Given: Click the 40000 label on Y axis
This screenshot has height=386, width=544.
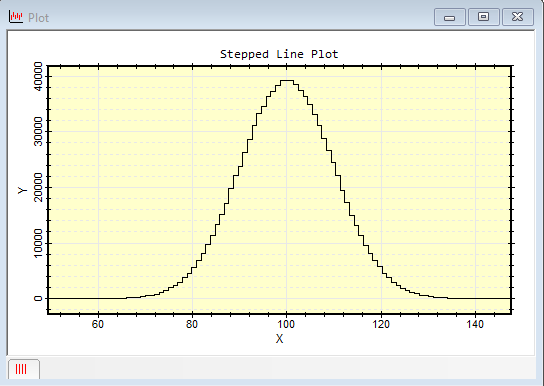Looking at the screenshot, I should [x=38, y=76].
